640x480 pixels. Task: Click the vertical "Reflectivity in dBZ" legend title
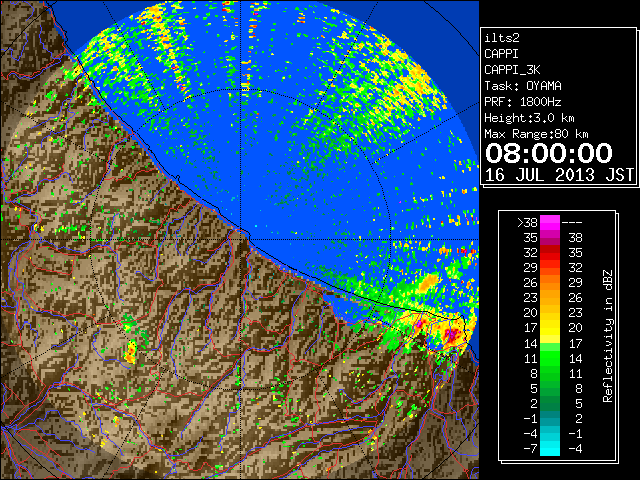tap(608, 336)
